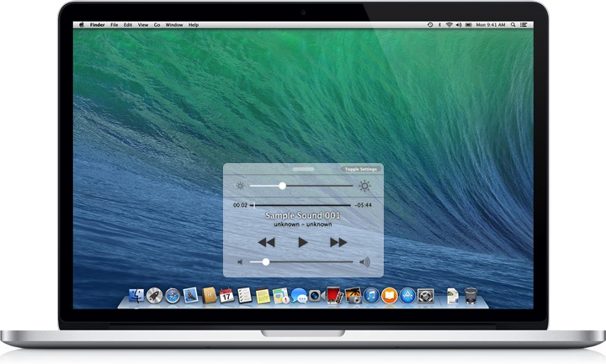The height and width of the screenshot is (364, 606).
Task: Open iTunes music note icon
Action: click(x=371, y=296)
